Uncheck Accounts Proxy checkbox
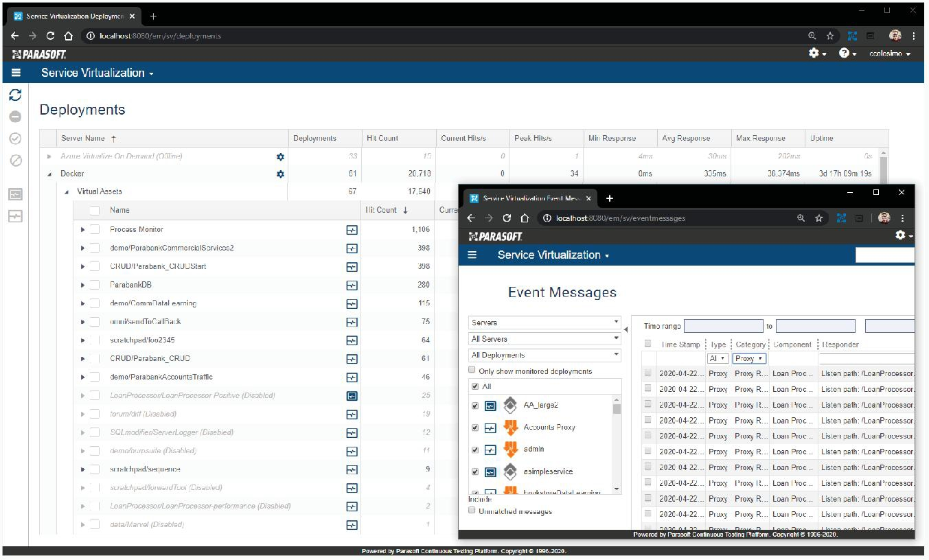Screen dimensions: 929x560 click(x=476, y=428)
